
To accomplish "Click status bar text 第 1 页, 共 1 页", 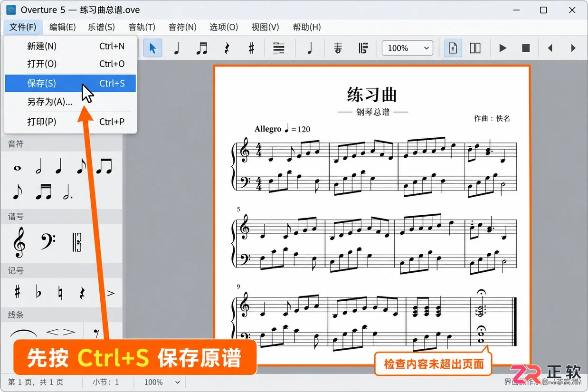I will tap(36, 382).
